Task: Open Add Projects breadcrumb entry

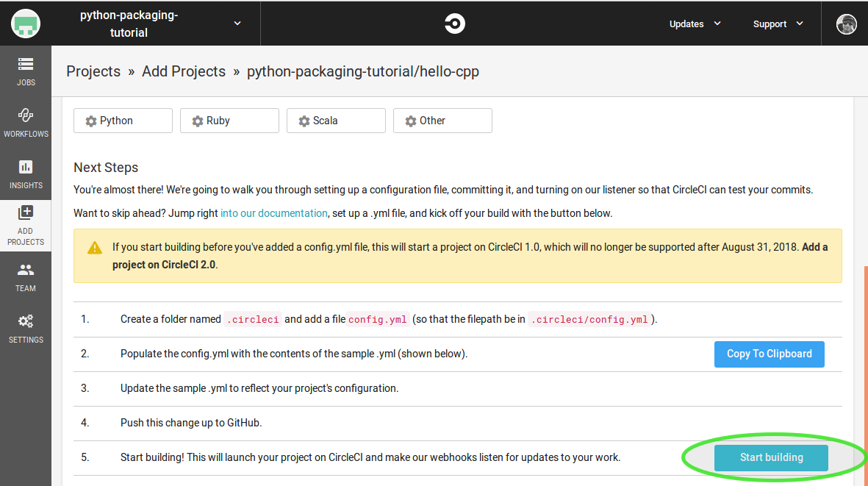Action: (x=184, y=71)
